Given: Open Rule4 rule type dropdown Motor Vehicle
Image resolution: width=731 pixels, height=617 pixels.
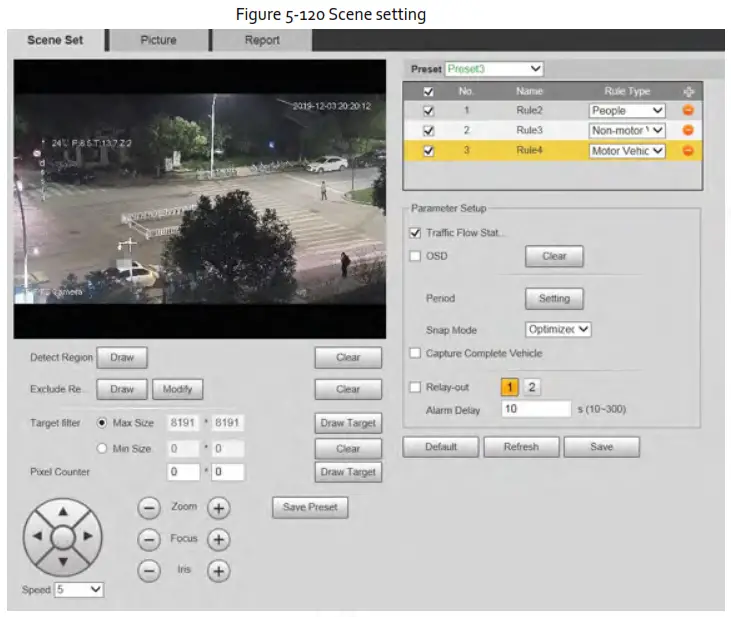Looking at the screenshot, I should pyautogui.click(x=627, y=151).
